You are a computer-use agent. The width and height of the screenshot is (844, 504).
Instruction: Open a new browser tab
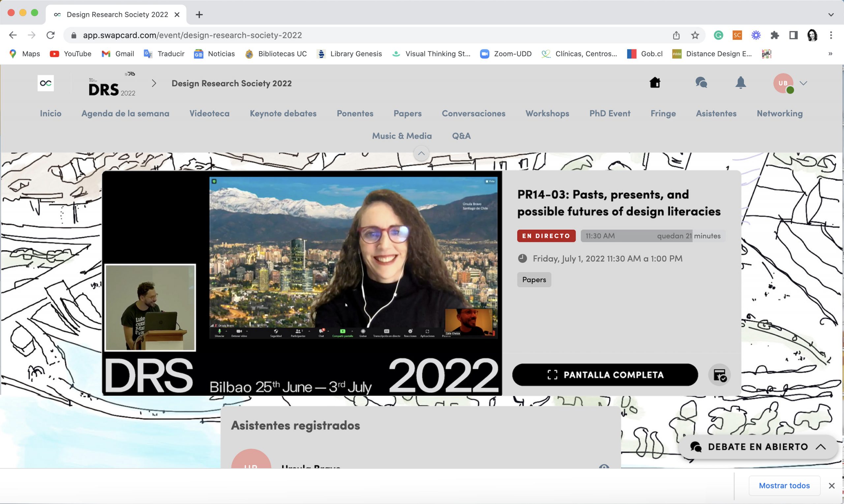click(199, 14)
